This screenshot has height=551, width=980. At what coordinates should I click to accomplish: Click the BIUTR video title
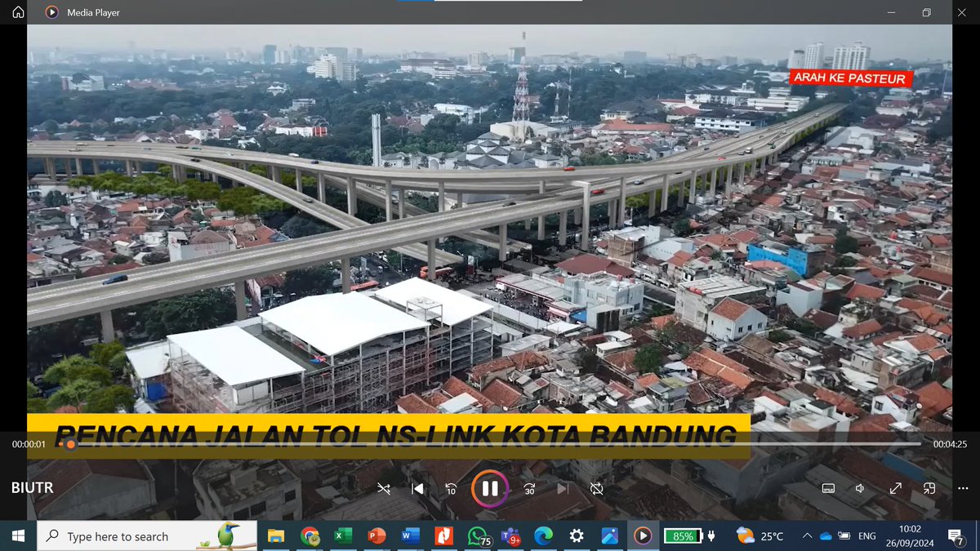[32, 488]
